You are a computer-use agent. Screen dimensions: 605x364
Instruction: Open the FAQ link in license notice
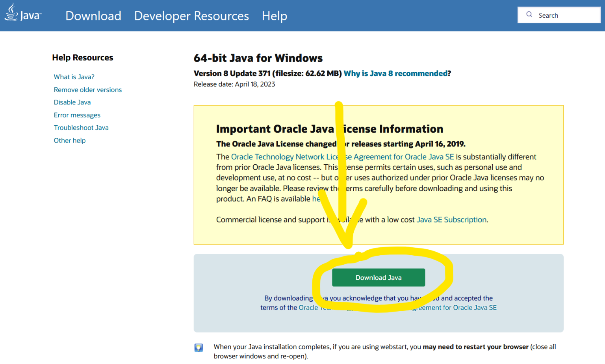317,199
